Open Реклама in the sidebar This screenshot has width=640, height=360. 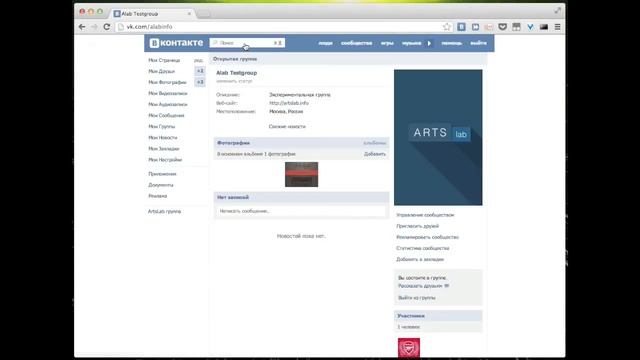click(x=158, y=196)
